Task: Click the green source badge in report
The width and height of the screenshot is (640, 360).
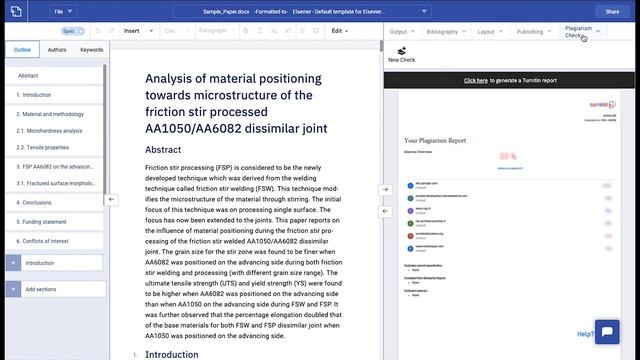Action: 410,223
